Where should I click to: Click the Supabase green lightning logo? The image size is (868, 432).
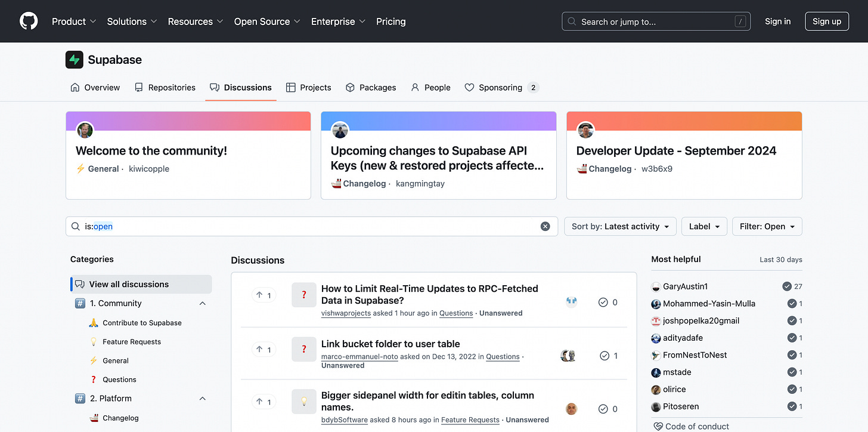[75, 60]
